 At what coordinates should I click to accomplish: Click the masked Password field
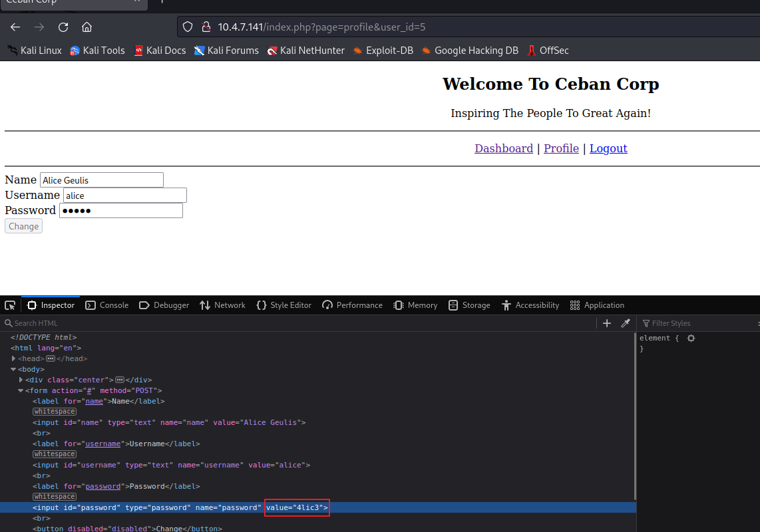(x=121, y=210)
